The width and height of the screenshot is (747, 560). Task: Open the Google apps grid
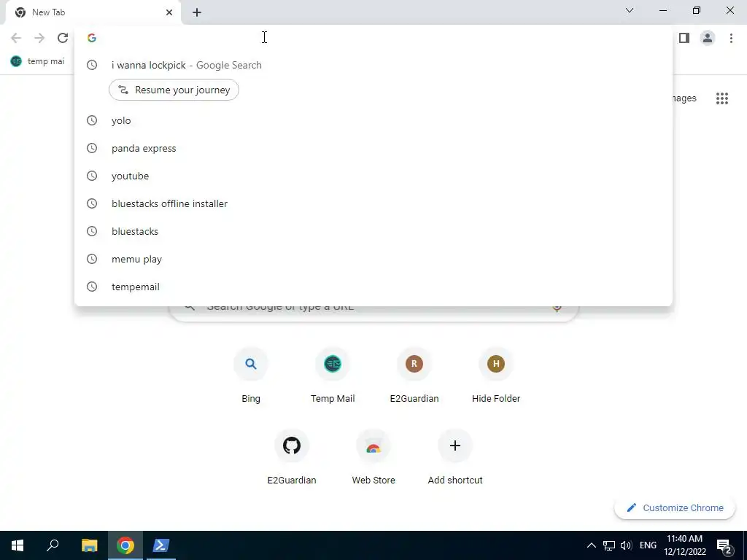[721, 98]
